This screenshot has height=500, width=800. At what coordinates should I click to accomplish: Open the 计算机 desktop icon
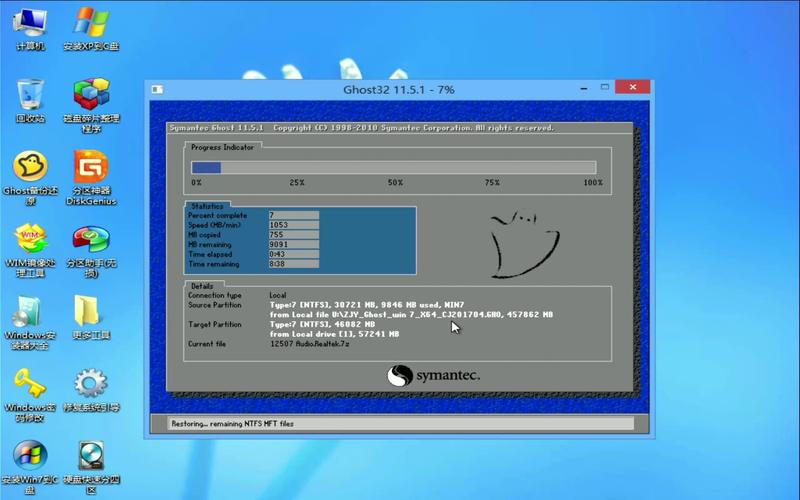[x=30, y=24]
